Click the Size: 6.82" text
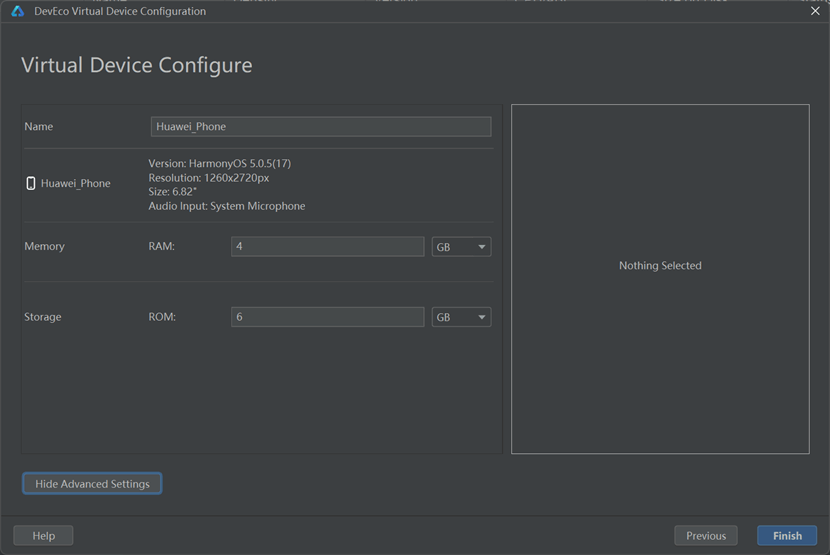The image size is (830, 555). tap(173, 192)
